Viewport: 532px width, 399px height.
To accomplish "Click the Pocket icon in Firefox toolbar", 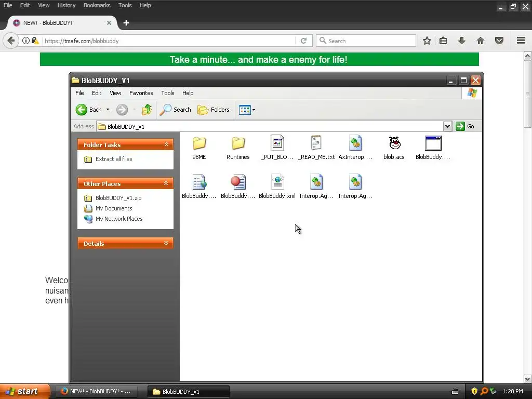I will click(499, 41).
